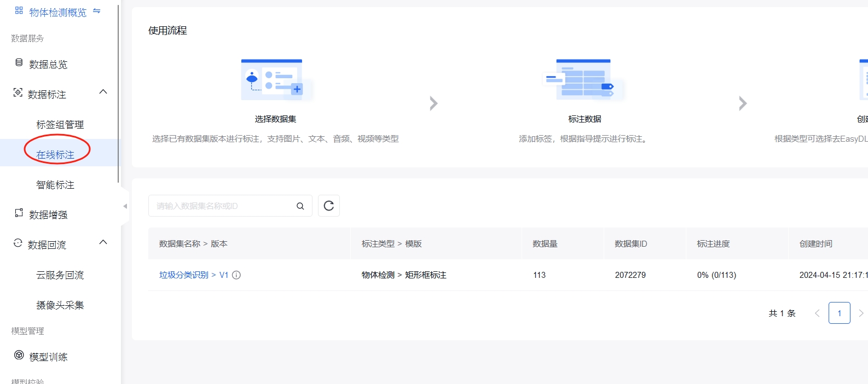
Task: Click the 数据标注 sidebar icon
Action: pyautogui.click(x=18, y=93)
